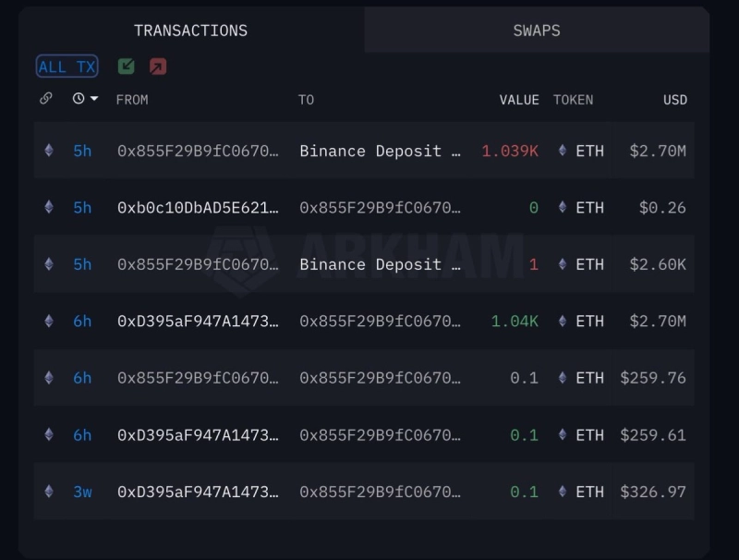Expand the time column sort dropdown
The image size is (739, 560).
(93, 99)
